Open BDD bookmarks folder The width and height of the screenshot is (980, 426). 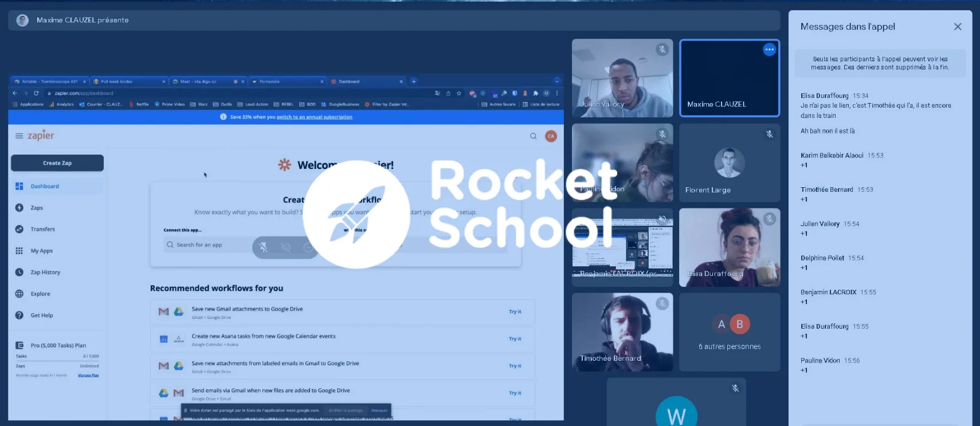(308, 104)
